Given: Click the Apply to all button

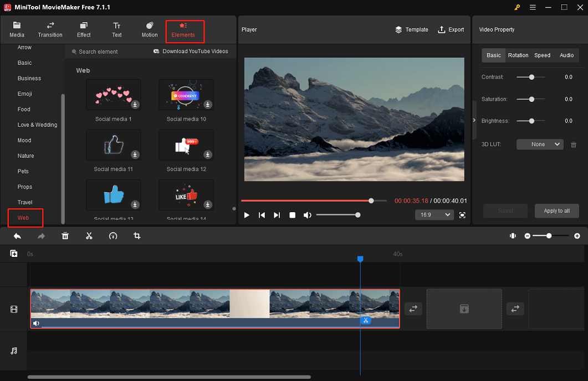Looking at the screenshot, I should (x=556, y=210).
